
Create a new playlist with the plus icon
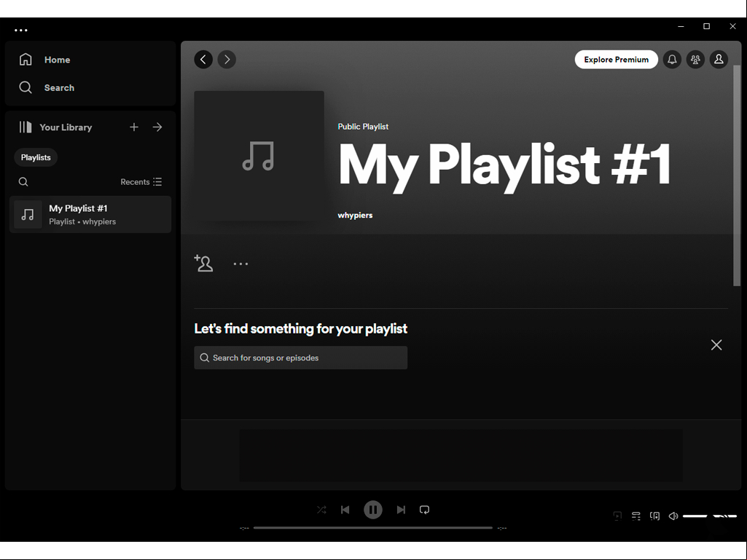tap(134, 127)
